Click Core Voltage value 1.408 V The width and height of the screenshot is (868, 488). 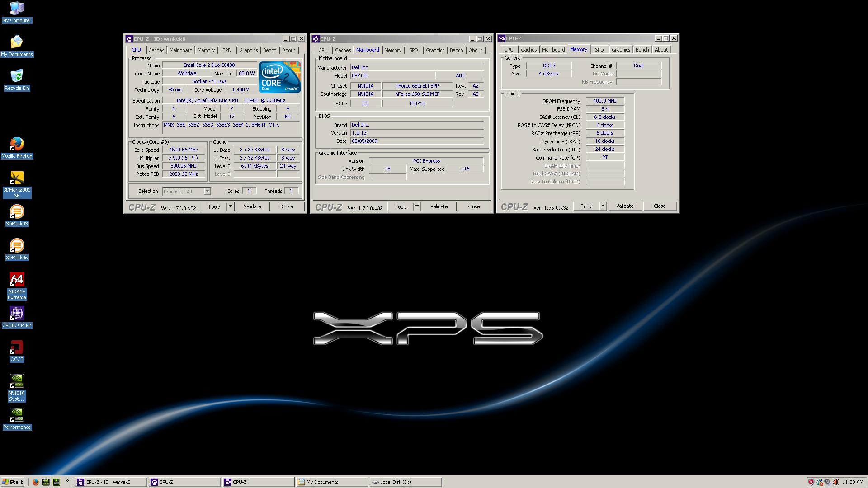coord(241,89)
